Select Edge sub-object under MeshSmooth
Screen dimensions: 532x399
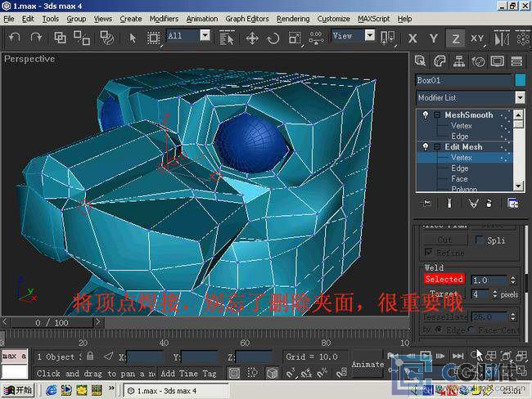point(460,137)
